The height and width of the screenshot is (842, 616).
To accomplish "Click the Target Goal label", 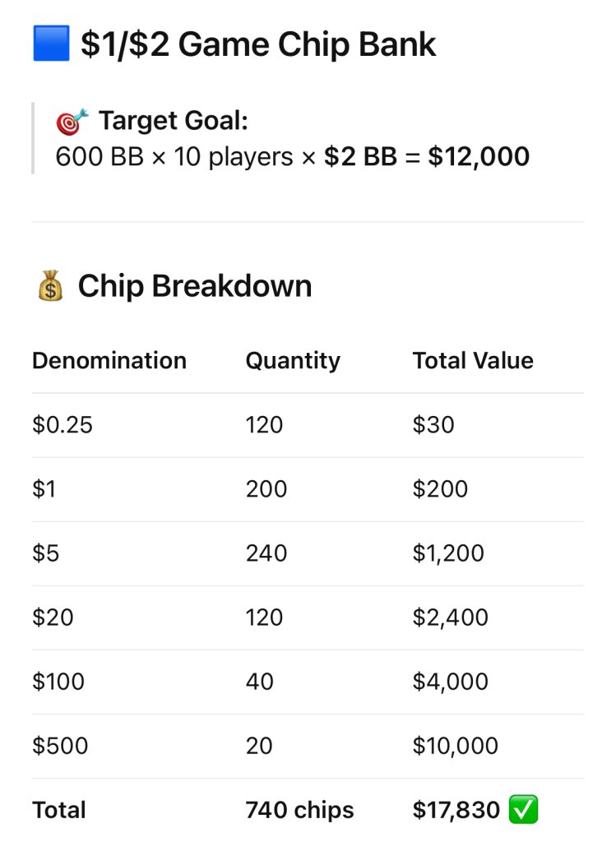I will click(173, 122).
